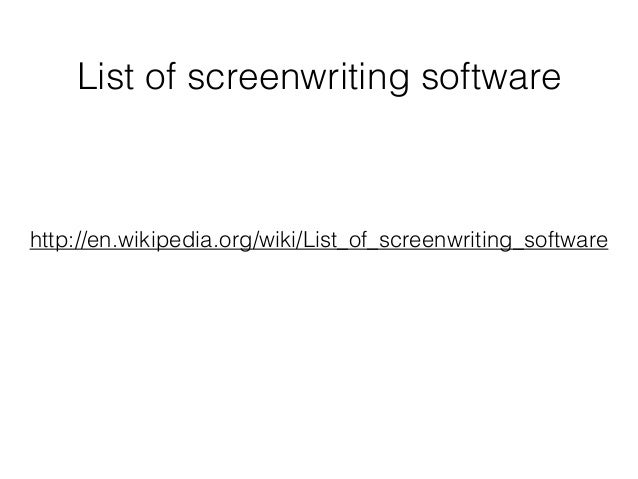Click "screenwriting" within the underlined URL
The height and width of the screenshot is (479, 638).
pyautogui.click(x=445, y=240)
